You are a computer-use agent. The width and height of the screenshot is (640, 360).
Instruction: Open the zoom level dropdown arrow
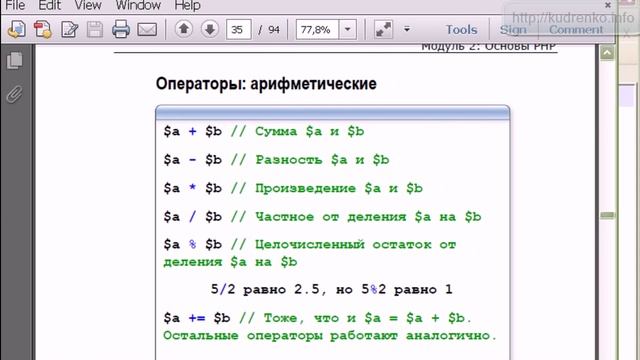tap(348, 29)
